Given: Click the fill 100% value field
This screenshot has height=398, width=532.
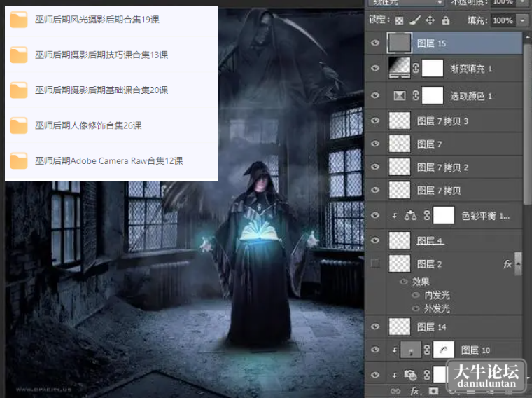Looking at the screenshot, I should (x=503, y=20).
